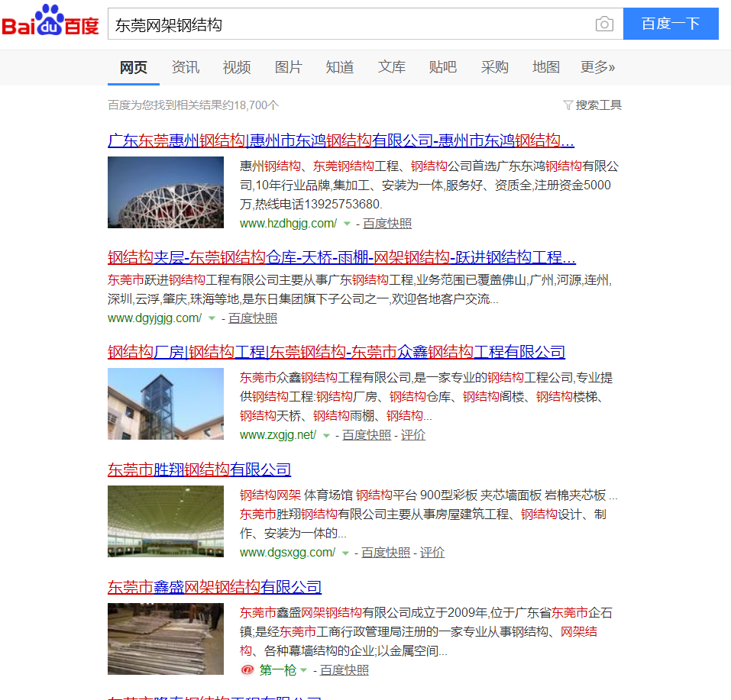
Task: Open 百度快照 for zxgjg.net result
Action: pos(367,435)
